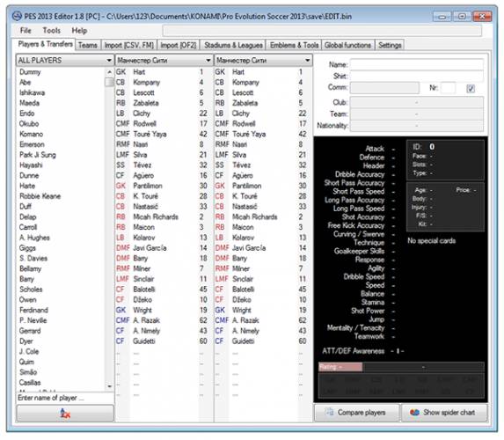Screen dimensions: 504x440
Task: Switch to the Import [CSV, FM] tab
Action: point(129,45)
